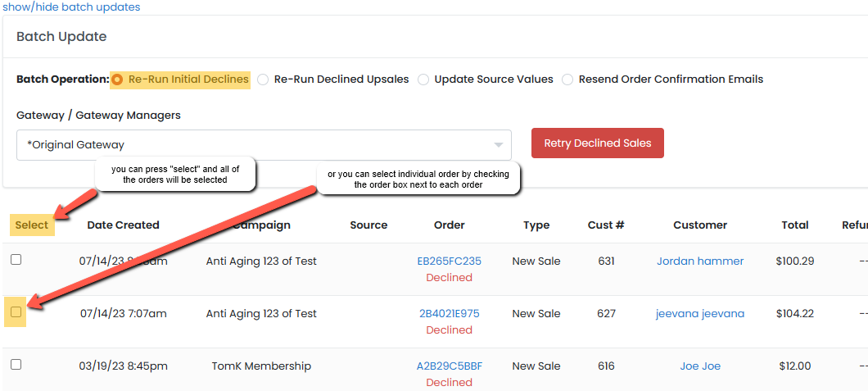Image resolution: width=868 pixels, height=391 pixels.
Task: Click the show/hide batch updates link
Action: click(x=70, y=7)
